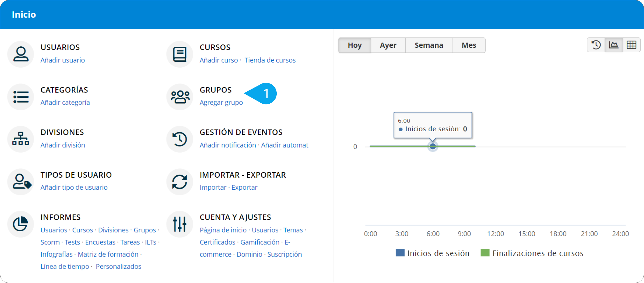Toggle Finalizaciones de cursos legend swatch
Viewport: 644px width, 283px height.
tap(485, 253)
